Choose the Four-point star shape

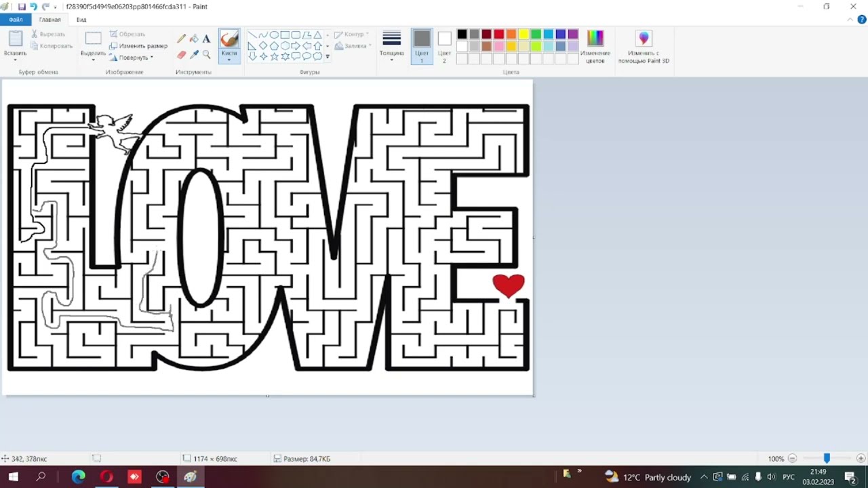263,56
